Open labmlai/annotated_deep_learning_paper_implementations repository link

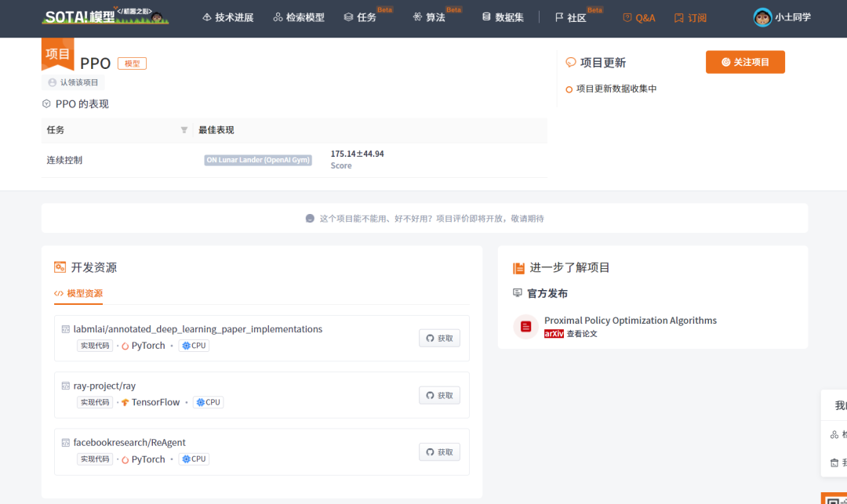point(198,329)
